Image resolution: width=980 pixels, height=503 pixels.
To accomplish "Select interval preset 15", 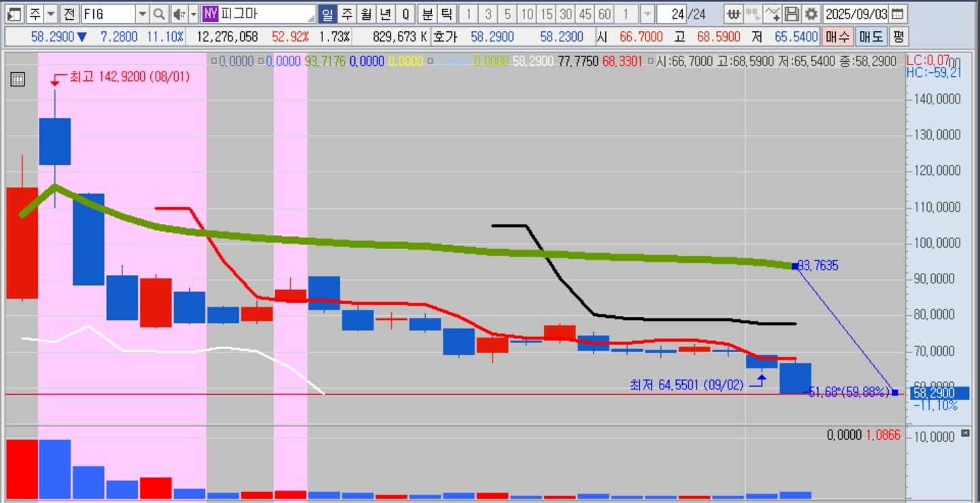I will point(546,14).
